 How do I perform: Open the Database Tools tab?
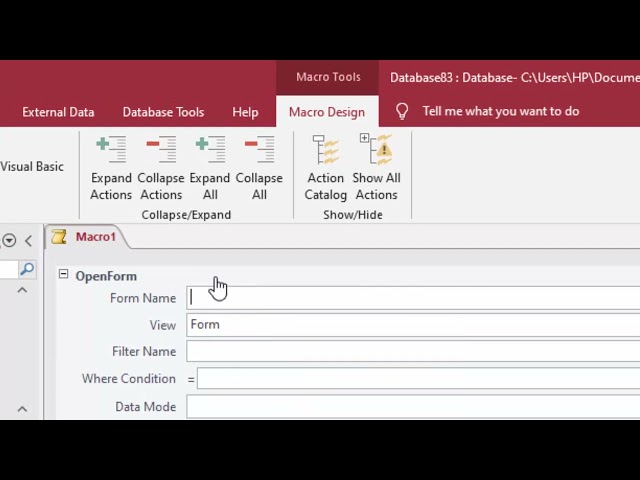tap(163, 112)
